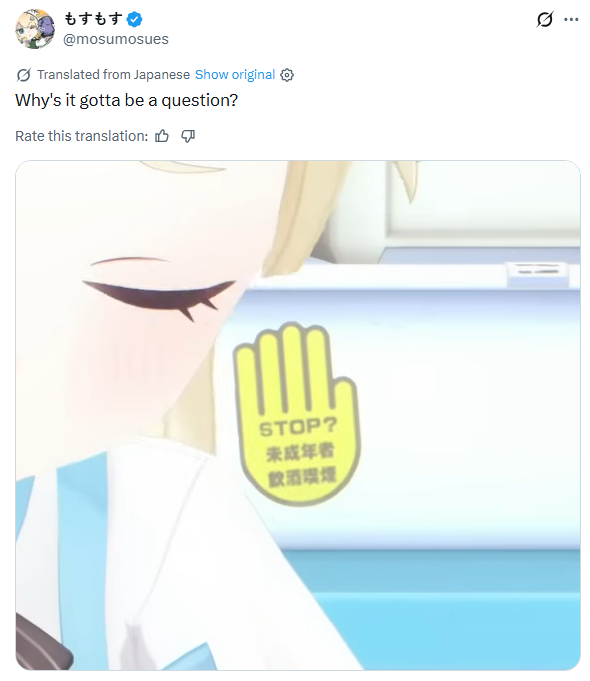Viewport: 590px width, 681px height.
Task: Rate the translation with thumbs down
Action: pyautogui.click(x=188, y=136)
